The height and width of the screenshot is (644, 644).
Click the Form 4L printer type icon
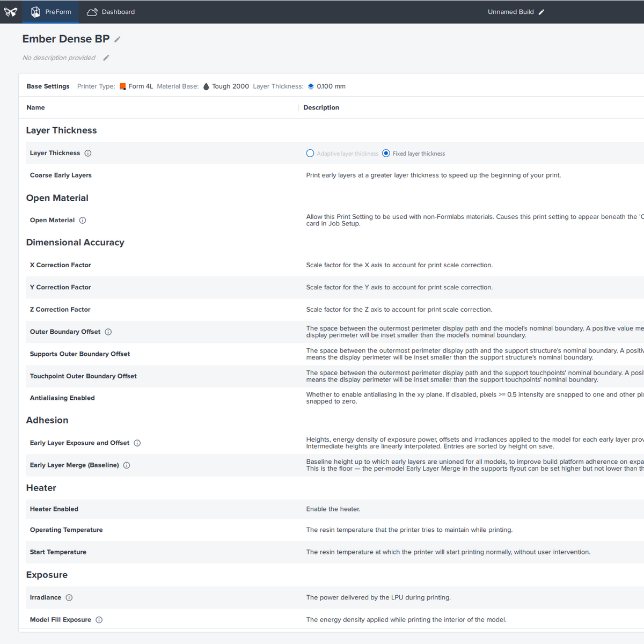point(123,86)
